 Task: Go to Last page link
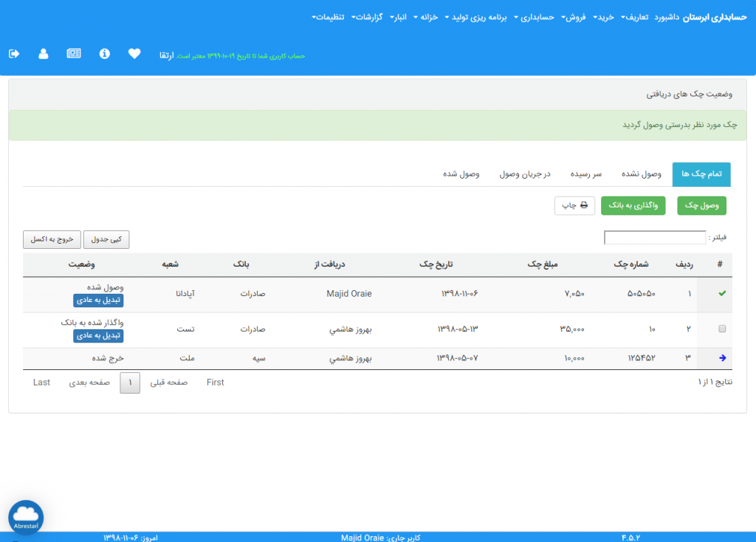click(x=41, y=383)
